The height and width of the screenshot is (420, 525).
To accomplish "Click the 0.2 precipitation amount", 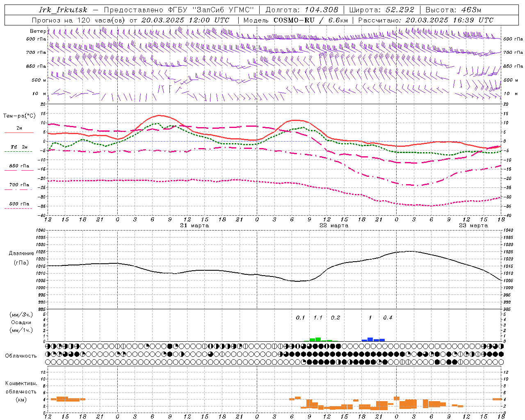I will click(x=335, y=317).
